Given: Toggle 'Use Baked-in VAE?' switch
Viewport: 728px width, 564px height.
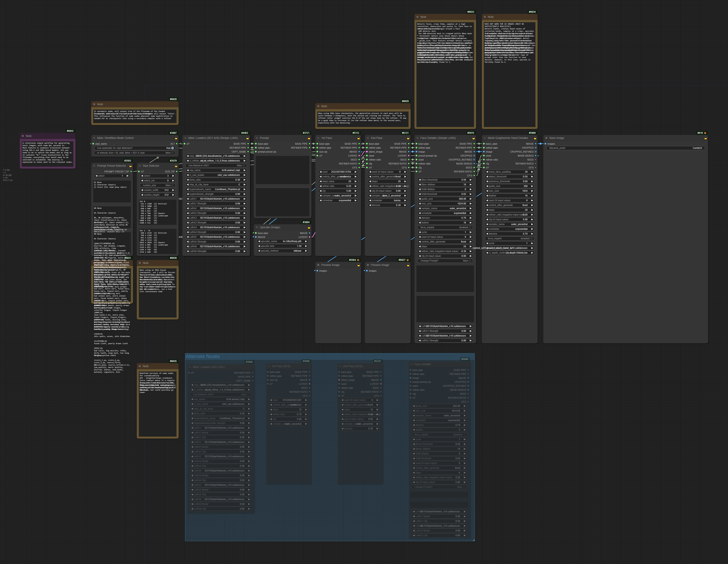Looking at the screenshot, I should point(244,166).
